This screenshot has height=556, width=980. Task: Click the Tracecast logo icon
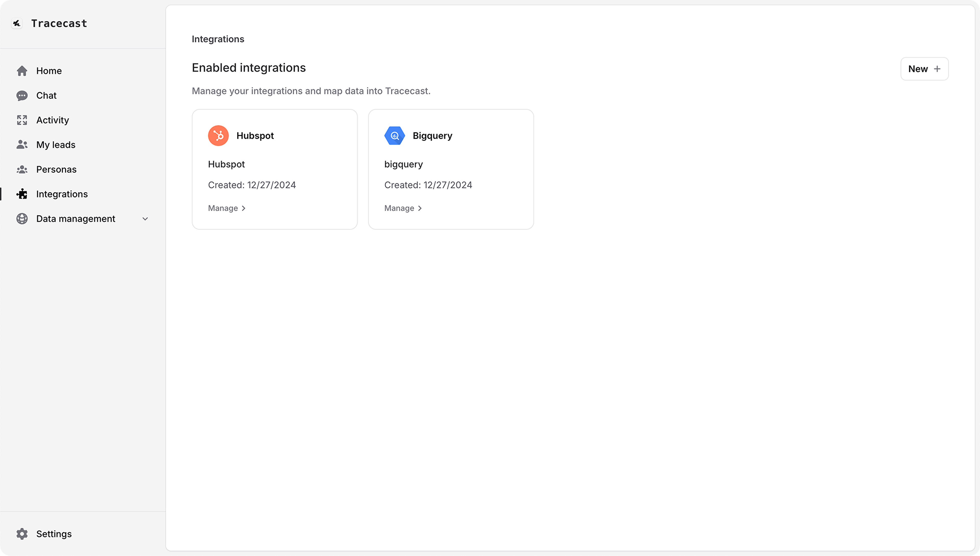(x=17, y=23)
